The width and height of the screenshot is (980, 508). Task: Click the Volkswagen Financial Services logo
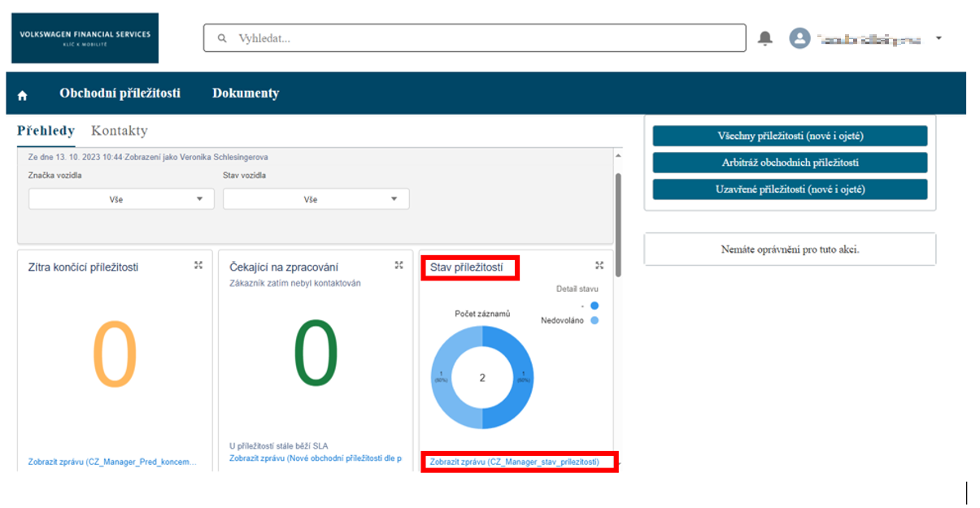click(85, 38)
